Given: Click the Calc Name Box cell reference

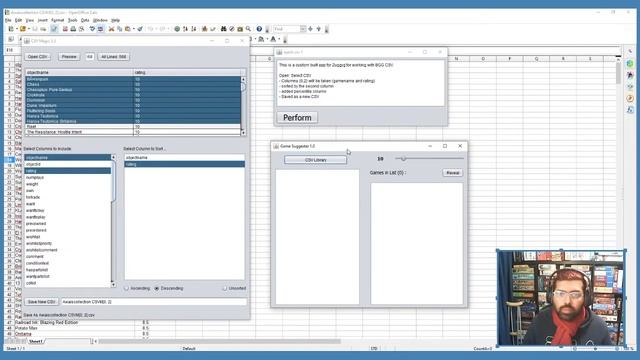Looking at the screenshot, I should click(12, 50).
